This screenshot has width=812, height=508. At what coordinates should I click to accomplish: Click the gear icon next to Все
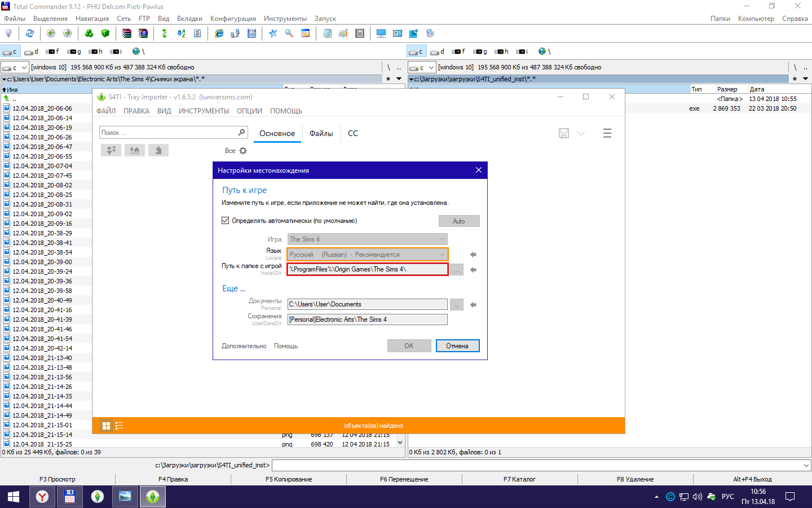pyautogui.click(x=243, y=151)
